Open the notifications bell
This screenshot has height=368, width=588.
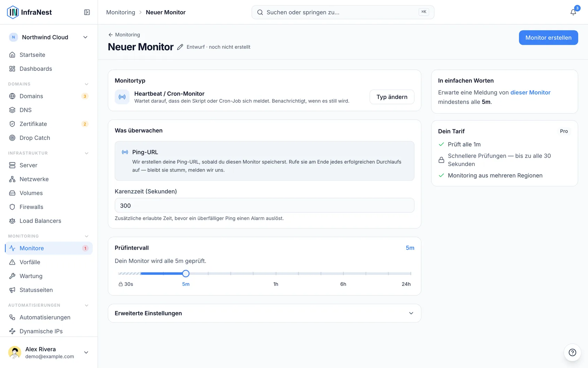point(573,12)
